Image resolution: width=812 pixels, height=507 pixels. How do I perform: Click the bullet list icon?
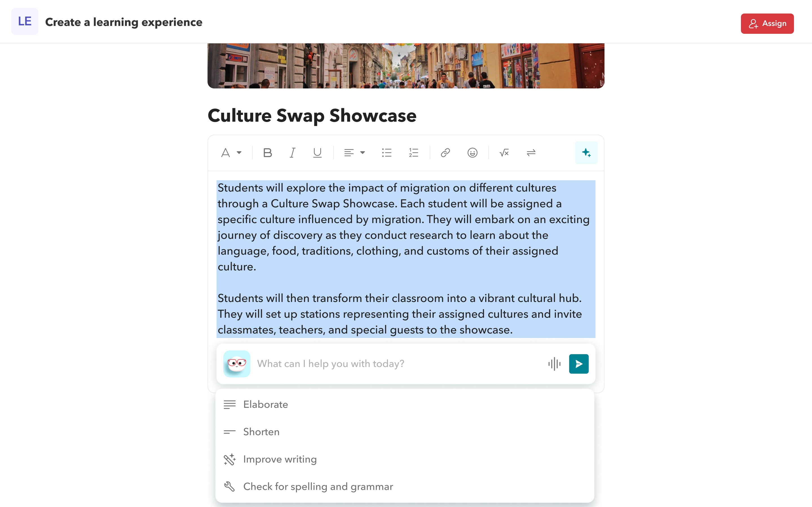[x=387, y=153]
